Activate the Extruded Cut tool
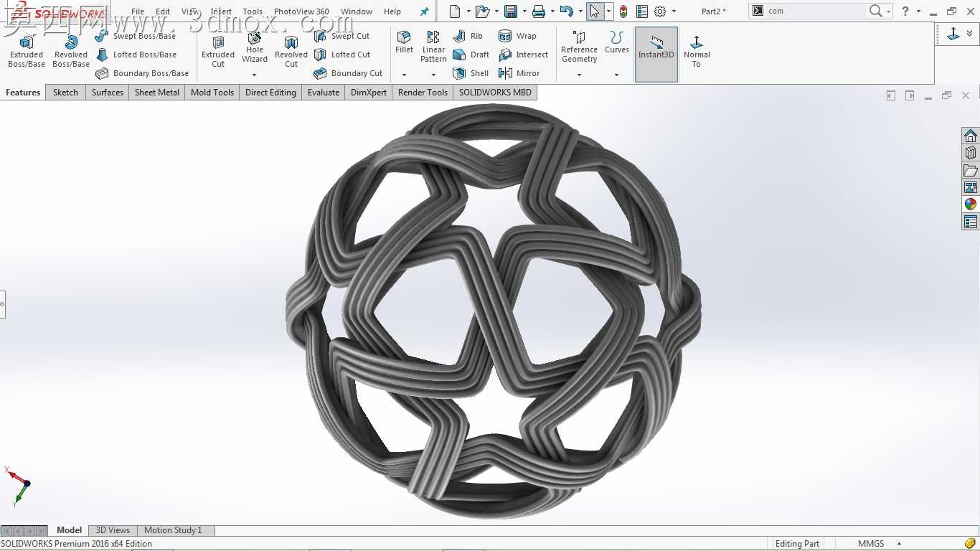 [218, 52]
